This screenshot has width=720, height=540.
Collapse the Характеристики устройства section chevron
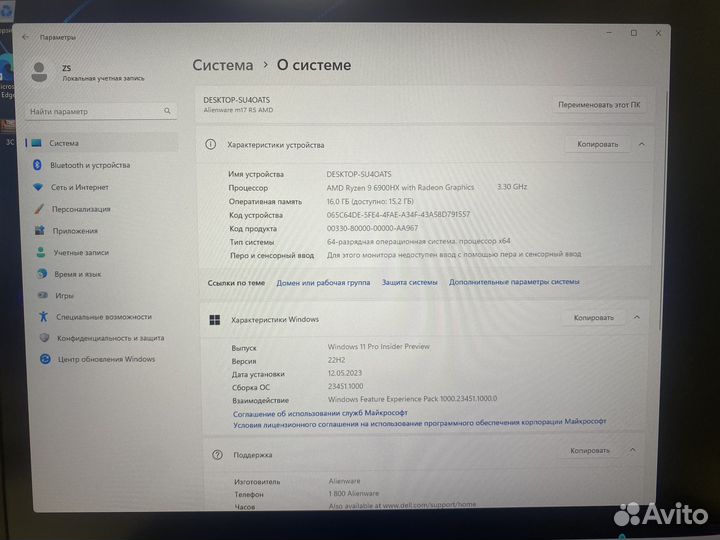[x=641, y=144]
